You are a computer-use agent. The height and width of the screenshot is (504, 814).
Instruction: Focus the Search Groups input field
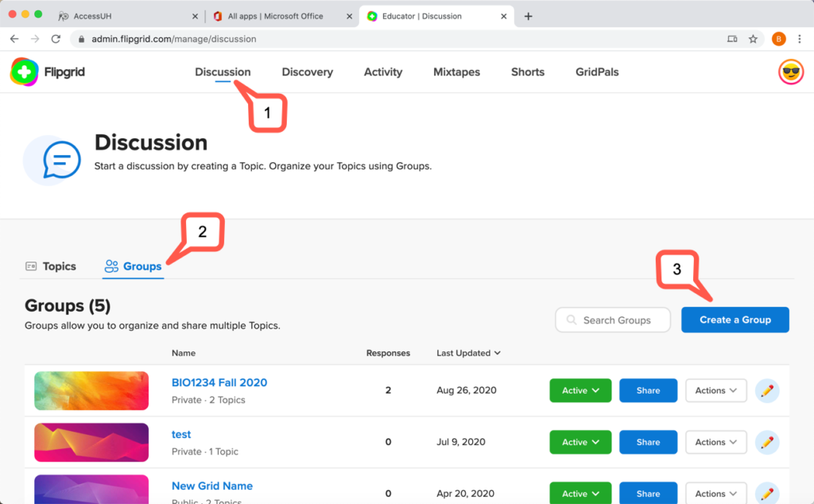point(613,320)
